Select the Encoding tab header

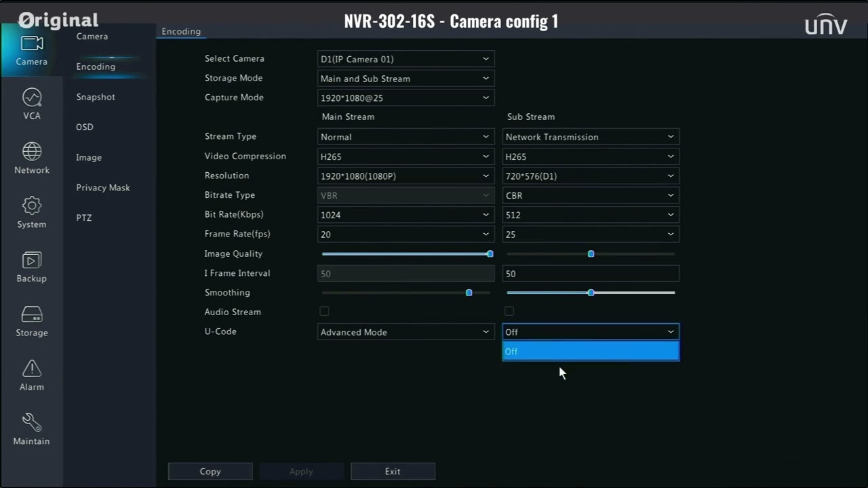click(x=181, y=31)
